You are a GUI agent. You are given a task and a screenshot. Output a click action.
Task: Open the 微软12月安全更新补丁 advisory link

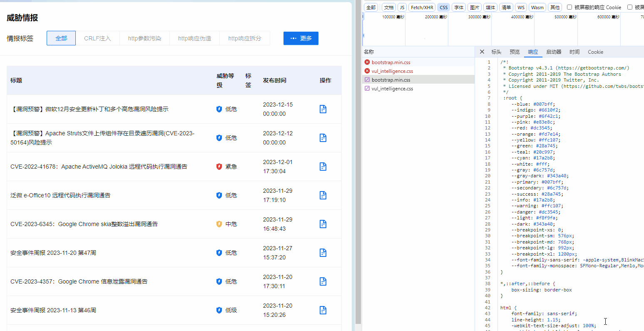[x=90, y=109]
